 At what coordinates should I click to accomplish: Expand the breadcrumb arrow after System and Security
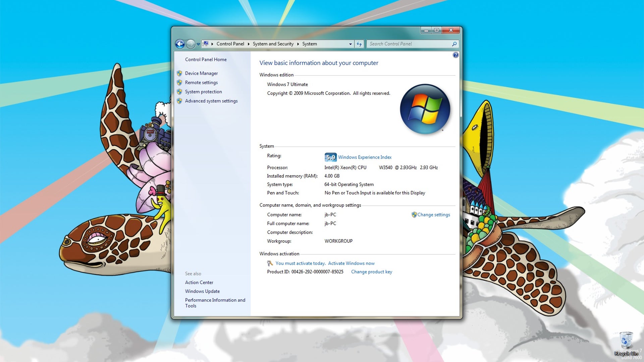coord(298,44)
